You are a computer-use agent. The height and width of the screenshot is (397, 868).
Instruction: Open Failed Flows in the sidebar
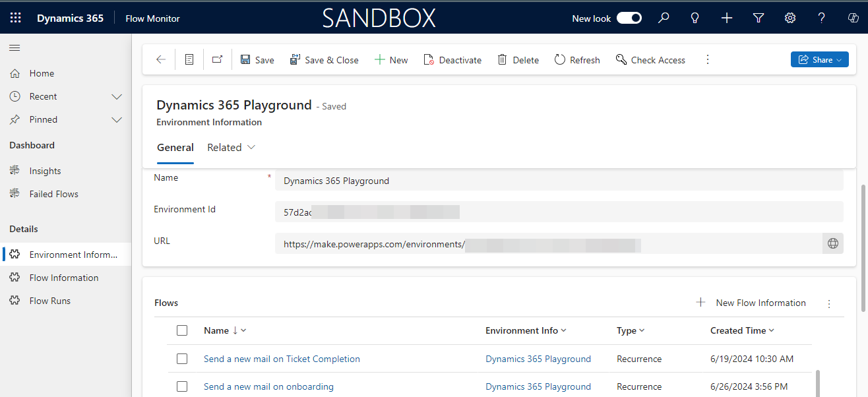(53, 195)
